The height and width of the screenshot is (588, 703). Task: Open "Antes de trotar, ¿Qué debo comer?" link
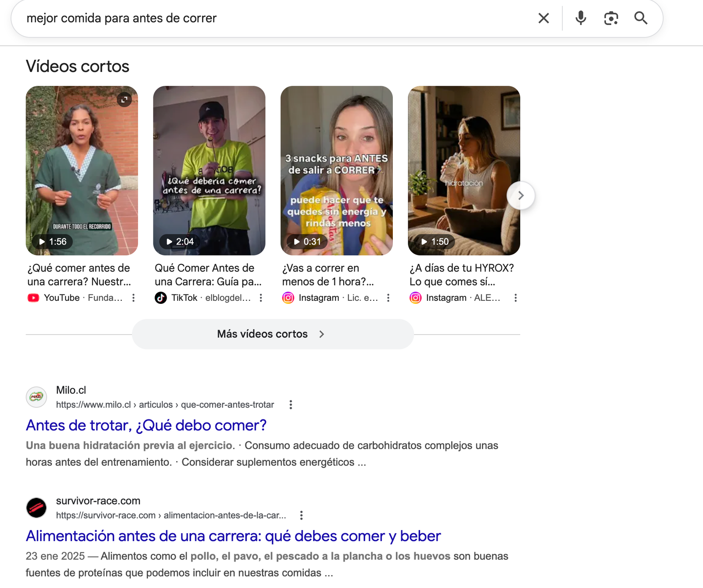pyautogui.click(x=146, y=426)
